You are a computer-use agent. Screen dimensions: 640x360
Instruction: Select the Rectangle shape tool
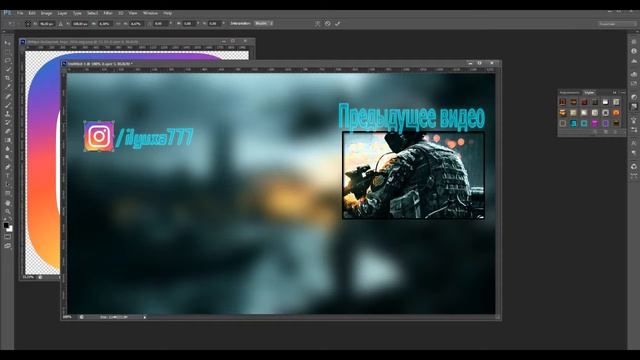pos(7,194)
